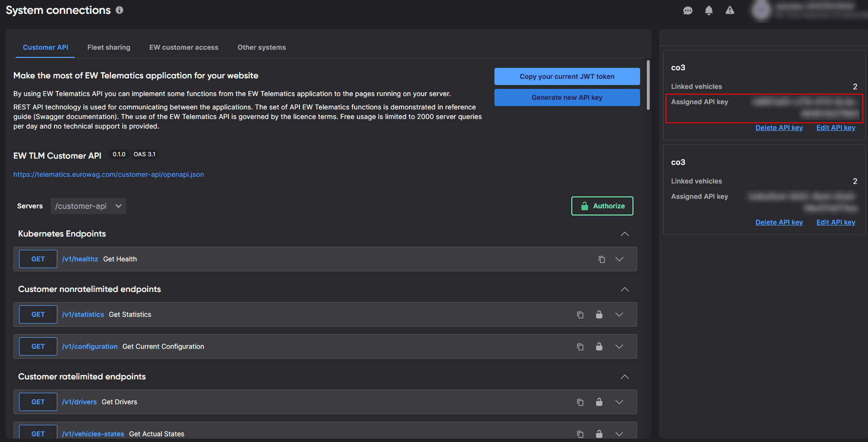Open the chat messages icon

click(688, 11)
